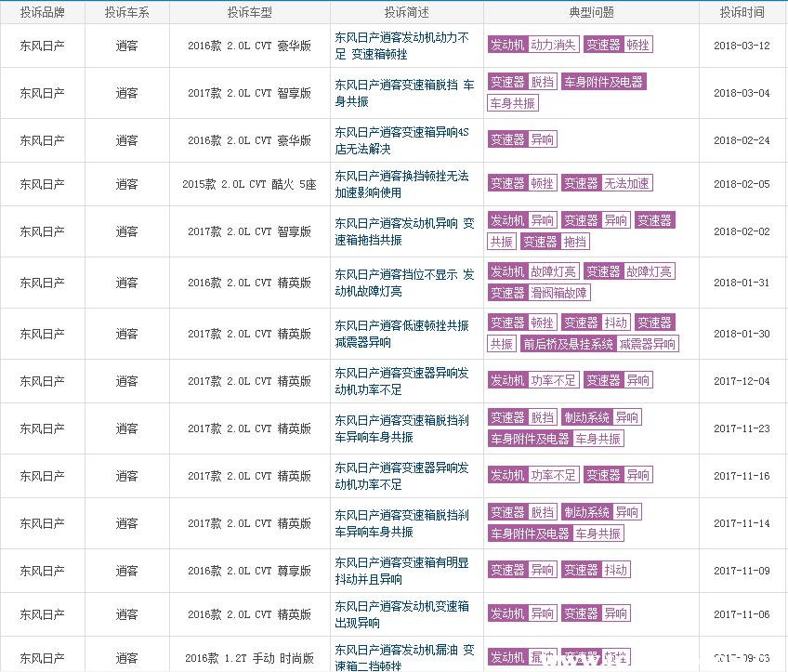This screenshot has width=788, height=672.
Task: Select the 2016款 2.0L CVT 尊享版 cell
Action: click(249, 571)
